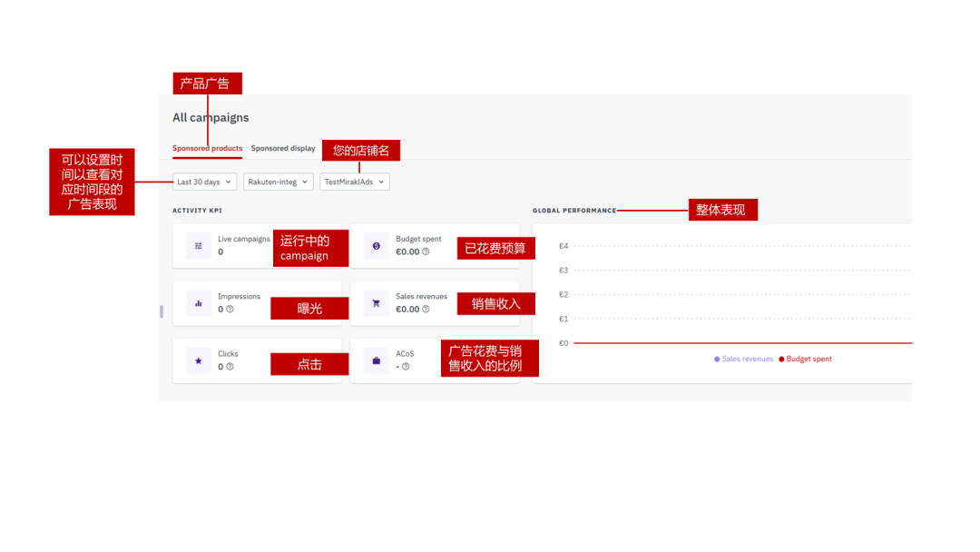Select the Impressions bar-chart icon
This screenshot has width=980, height=552.
coord(198,301)
